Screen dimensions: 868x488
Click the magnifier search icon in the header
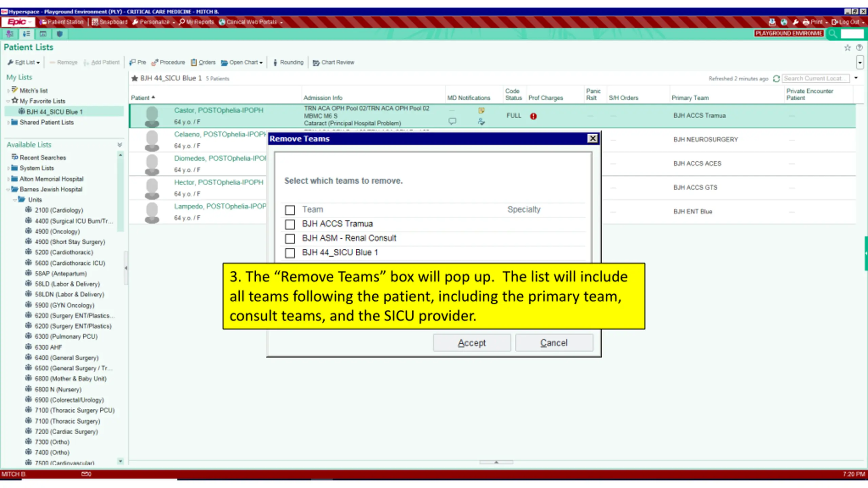pos(832,34)
